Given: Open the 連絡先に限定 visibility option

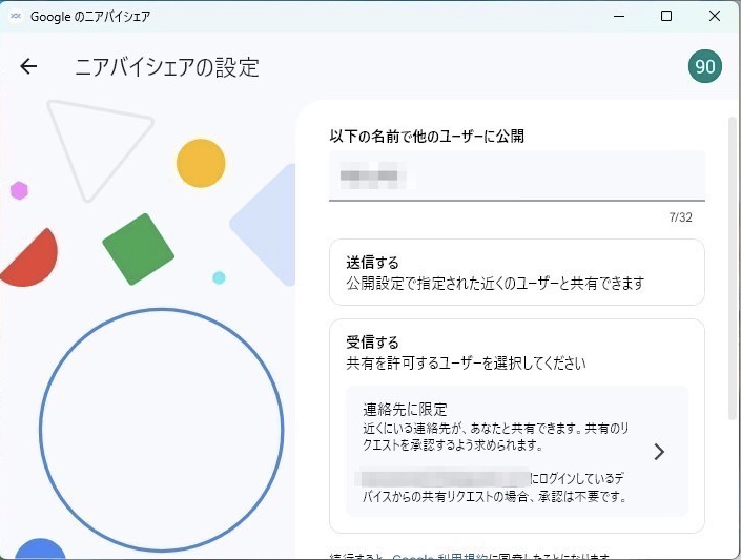Looking at the screenshot, I should [517, 451].
